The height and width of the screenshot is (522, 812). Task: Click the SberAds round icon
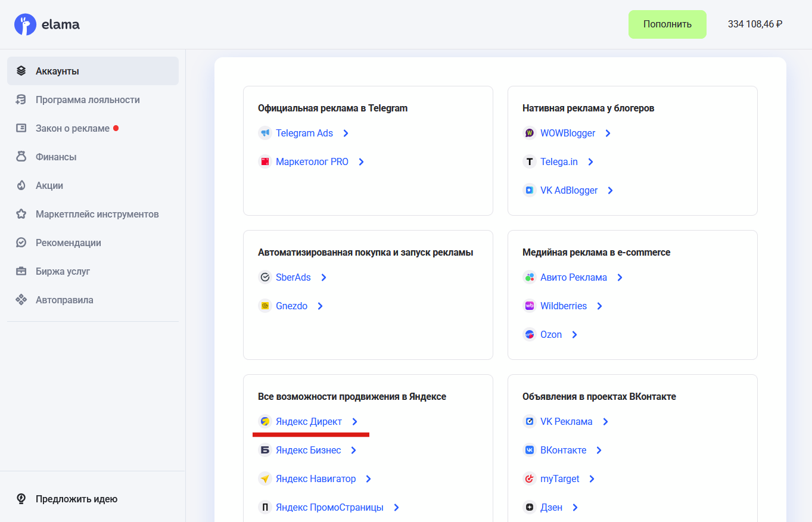click(265, 277)
